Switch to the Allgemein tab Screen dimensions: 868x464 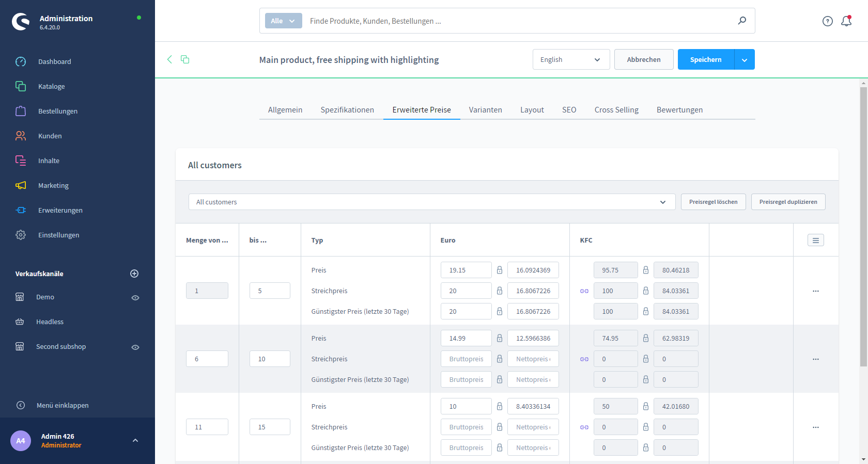[285, 110]
